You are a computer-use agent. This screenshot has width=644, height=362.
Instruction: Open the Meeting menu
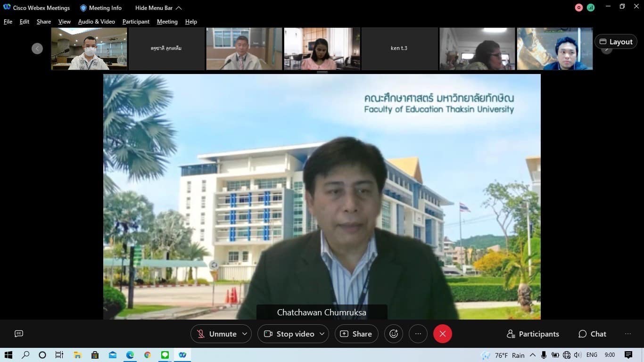coord(167,22)
